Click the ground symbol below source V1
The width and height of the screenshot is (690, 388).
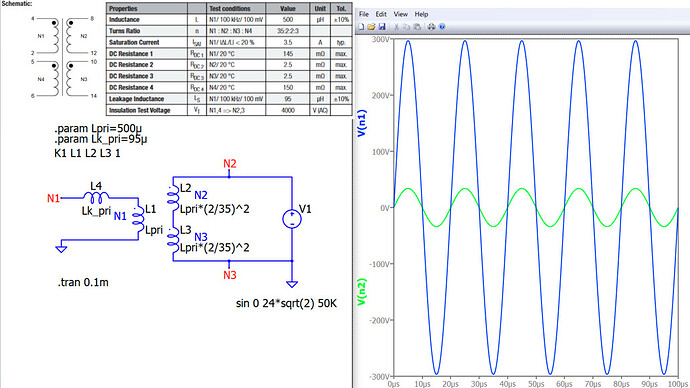click(x=292, y=284)
